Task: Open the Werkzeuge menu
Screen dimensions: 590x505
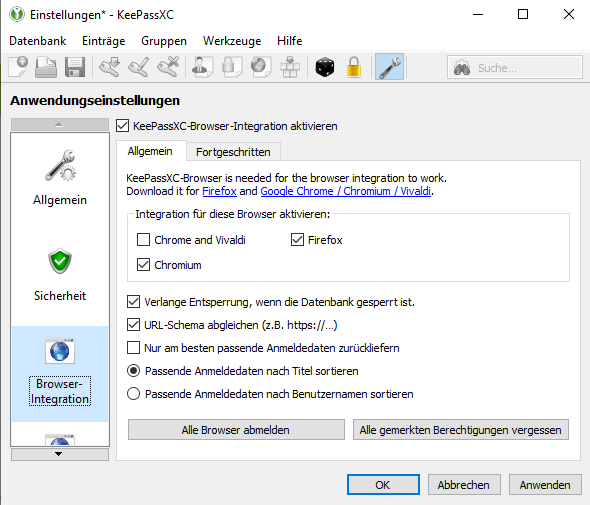Action: coord(232,41)
